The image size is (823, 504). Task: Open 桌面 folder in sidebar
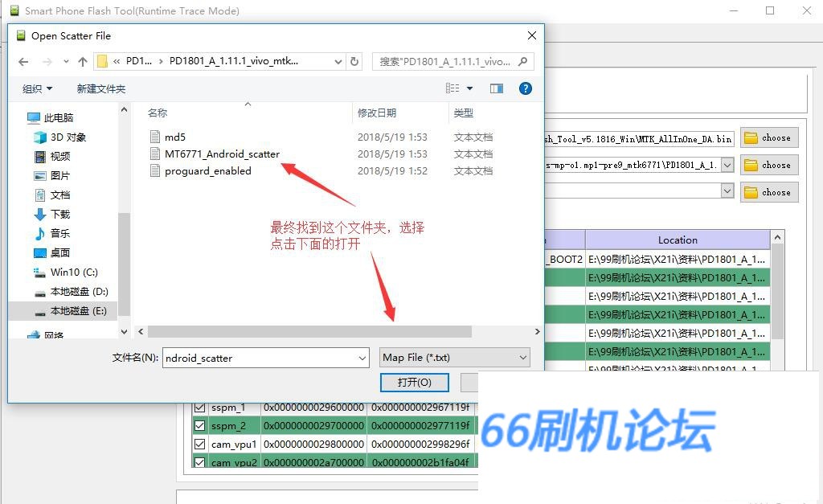(x=52, y=252)
